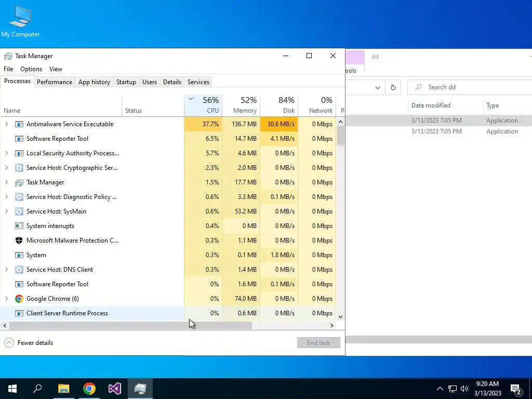Click the Task Manager taskbar button
The image size is (532, 399).
tap(140, 389)
